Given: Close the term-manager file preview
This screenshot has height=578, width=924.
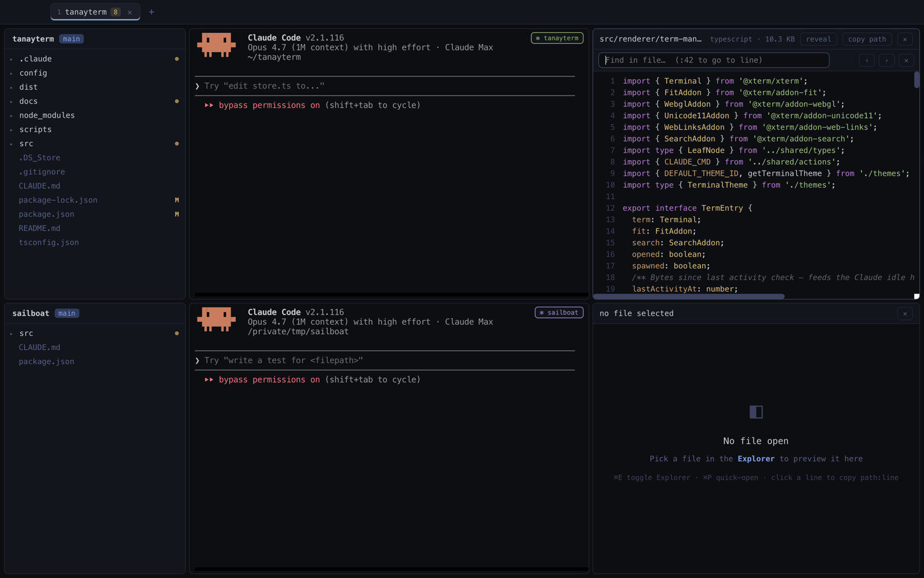Looking at the screenshot, I should 905,39.
